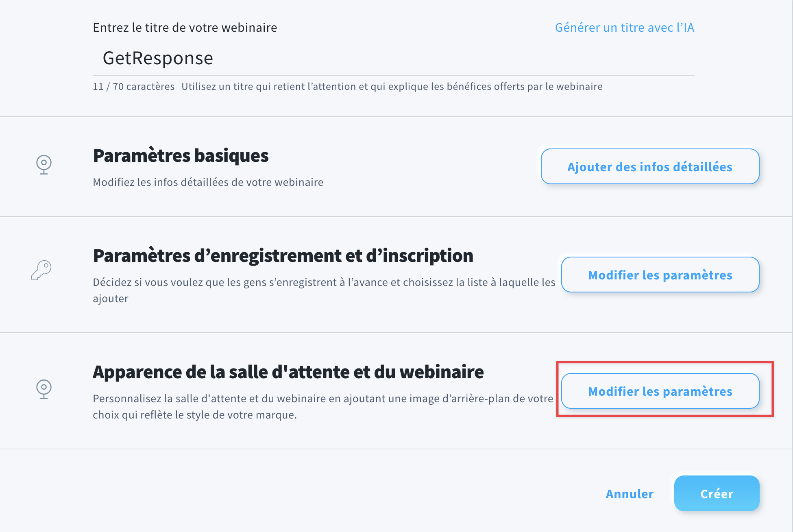Open Générer un titre avec l'IA link

625,27
